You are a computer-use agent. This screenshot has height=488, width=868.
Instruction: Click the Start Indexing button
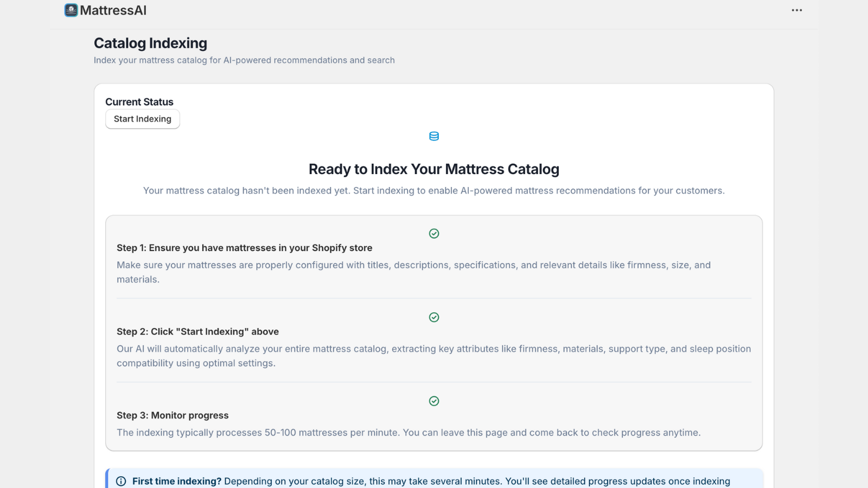[x=142, y=119]
